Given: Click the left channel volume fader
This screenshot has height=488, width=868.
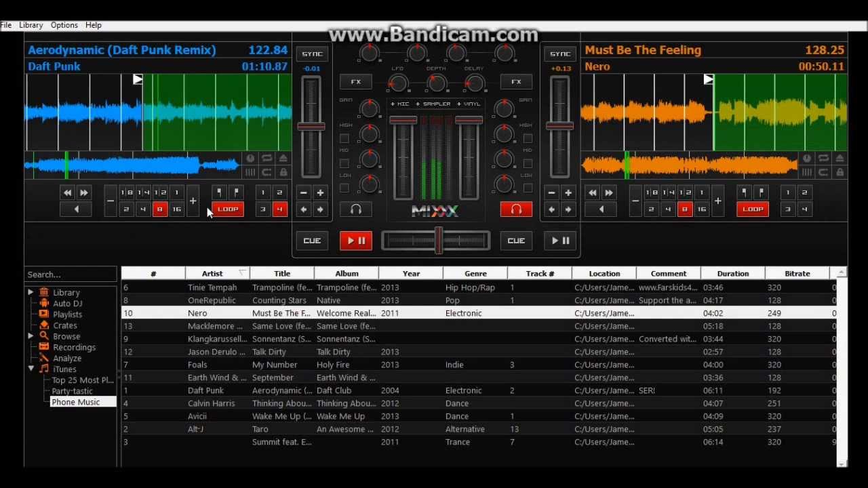Looking at the screenshot, I should [x=403, y=121].
